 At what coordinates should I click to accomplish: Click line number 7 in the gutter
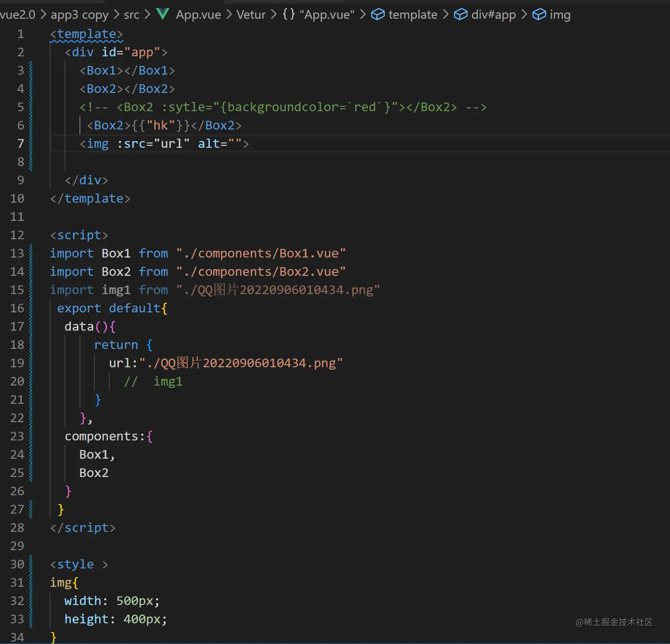[21, 144]
